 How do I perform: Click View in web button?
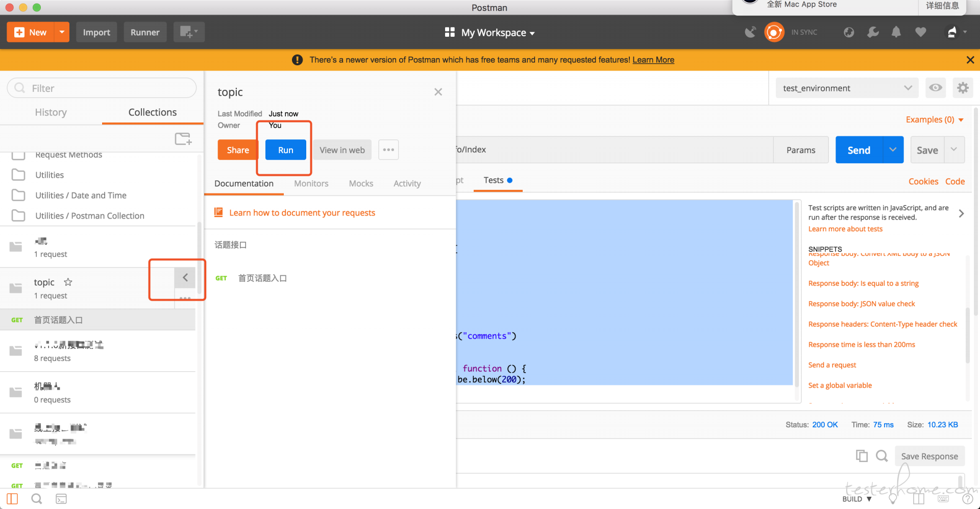[x=342, y=150]
